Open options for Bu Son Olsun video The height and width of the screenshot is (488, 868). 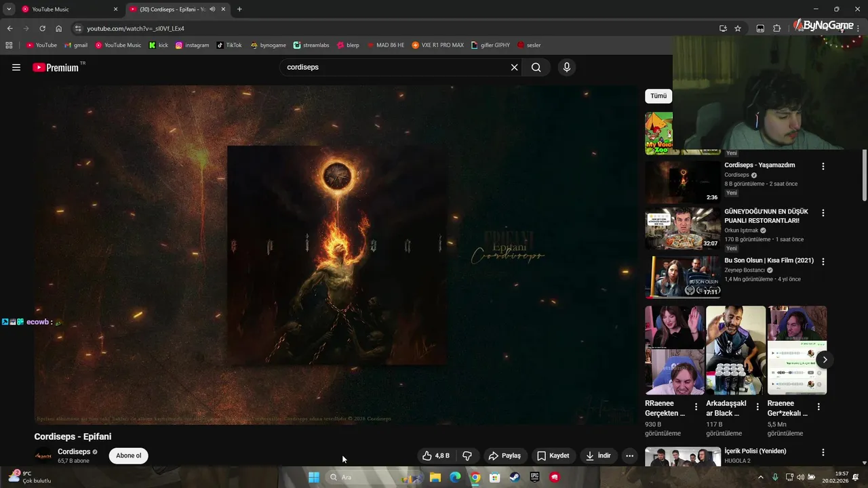pyautogui.click(x=823, y=261)
